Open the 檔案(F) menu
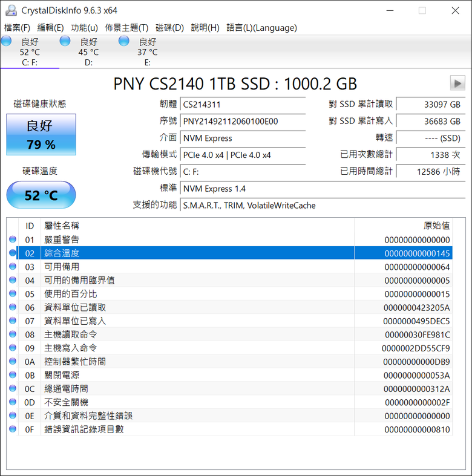Viewport: 472px width, 476px height. [x=17, y=28]
